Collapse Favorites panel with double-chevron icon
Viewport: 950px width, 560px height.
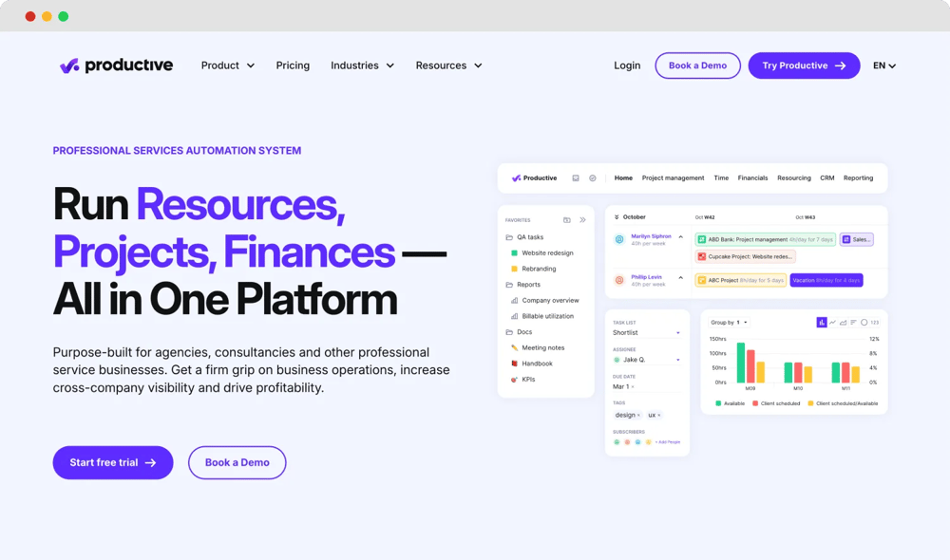tap(582, 219)
